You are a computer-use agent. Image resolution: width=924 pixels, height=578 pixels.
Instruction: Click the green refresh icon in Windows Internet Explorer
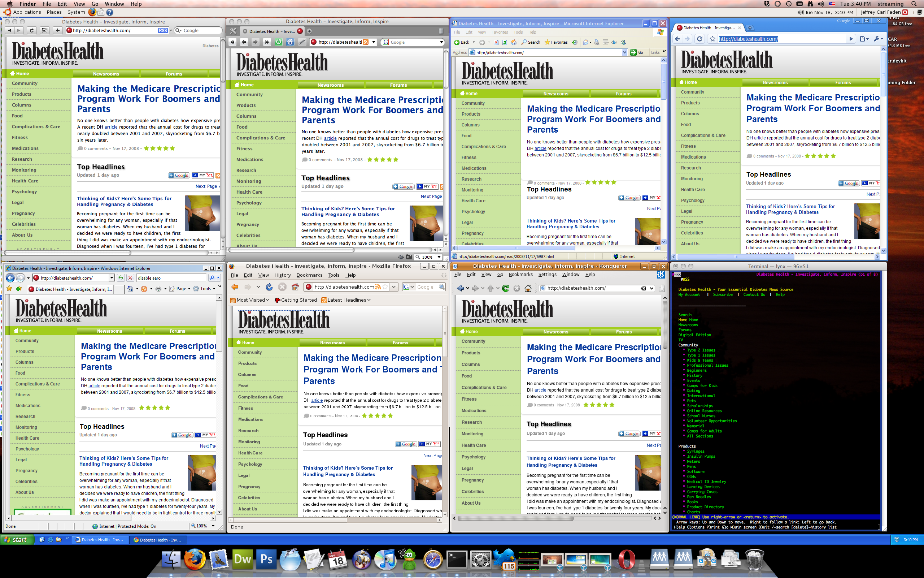click(121, 278)
